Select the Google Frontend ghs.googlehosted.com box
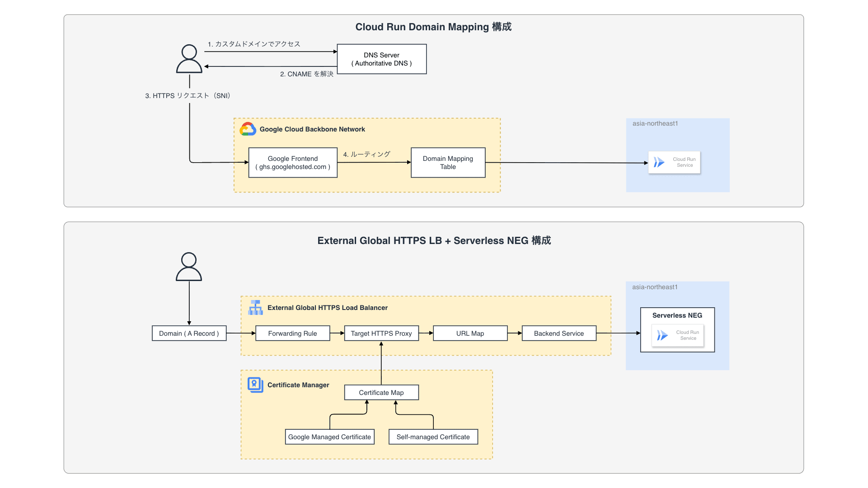Viewport: 868px width, 488px height. click(x=292, y=163)
